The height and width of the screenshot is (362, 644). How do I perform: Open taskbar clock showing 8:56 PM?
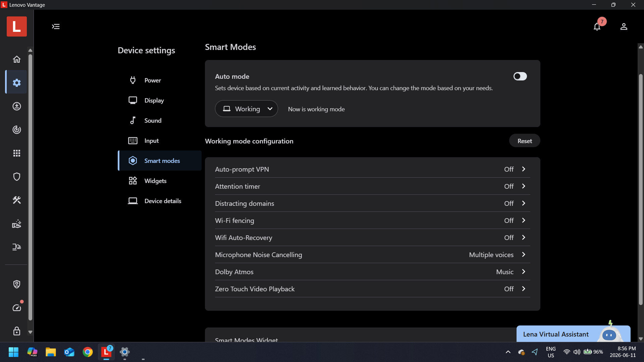pyautogui.click(x=623, y=352)
